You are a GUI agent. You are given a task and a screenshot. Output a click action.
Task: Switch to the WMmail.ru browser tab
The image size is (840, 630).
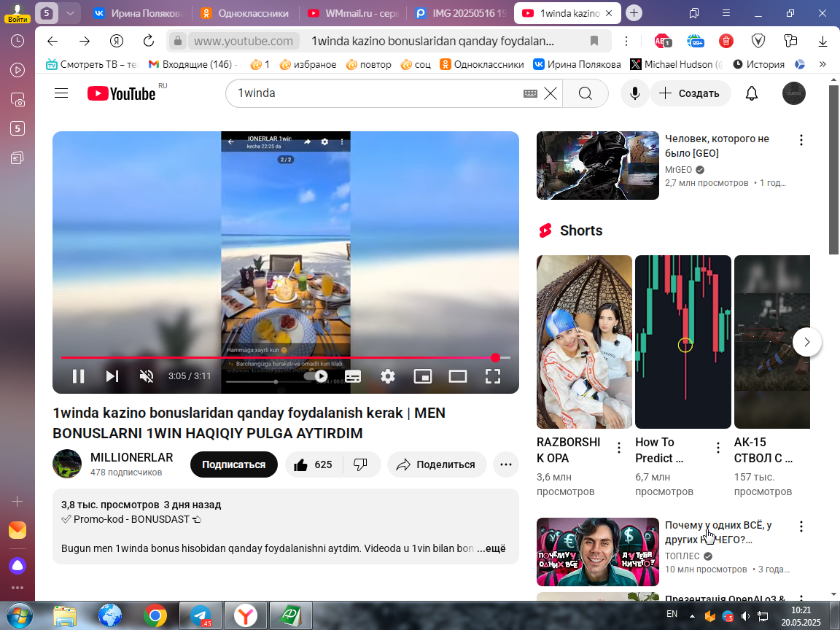(x=354, y=13)
